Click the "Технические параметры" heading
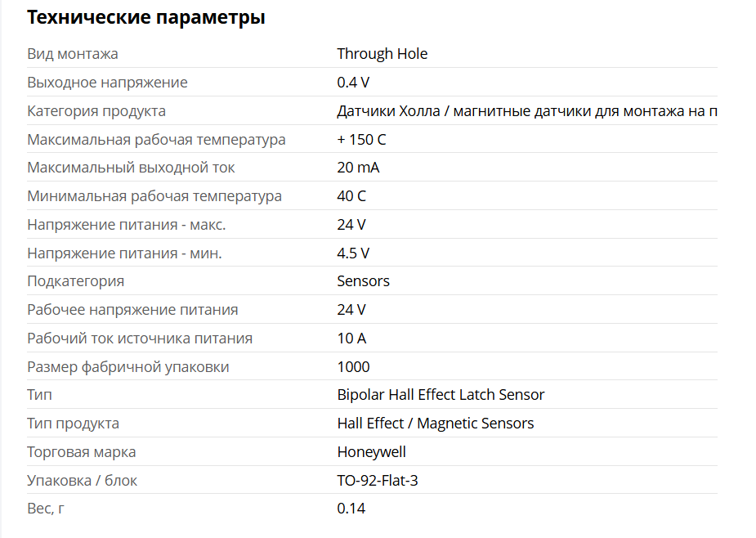The width and height of the screenshot is (756, 538). [146, 17]
